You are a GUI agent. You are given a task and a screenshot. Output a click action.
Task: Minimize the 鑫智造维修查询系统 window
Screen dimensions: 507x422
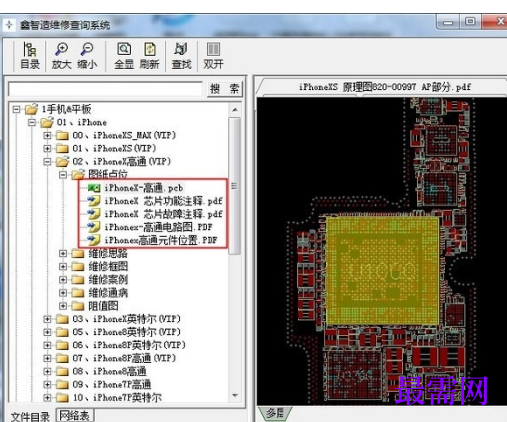[x=448, y=22]
